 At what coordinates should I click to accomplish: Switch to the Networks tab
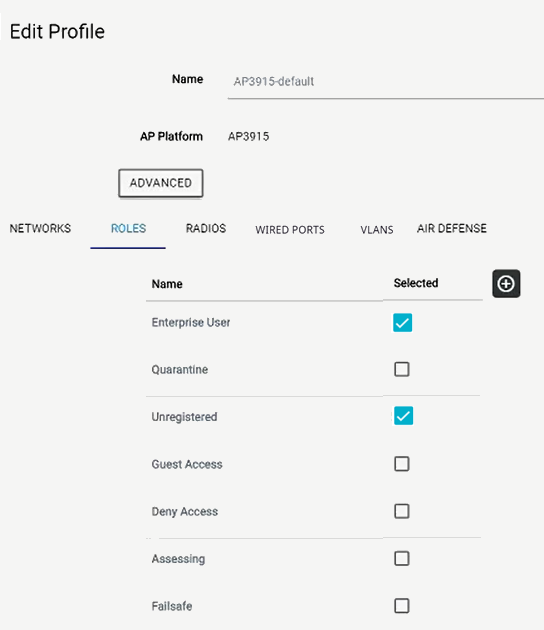(x=40, y=229)
